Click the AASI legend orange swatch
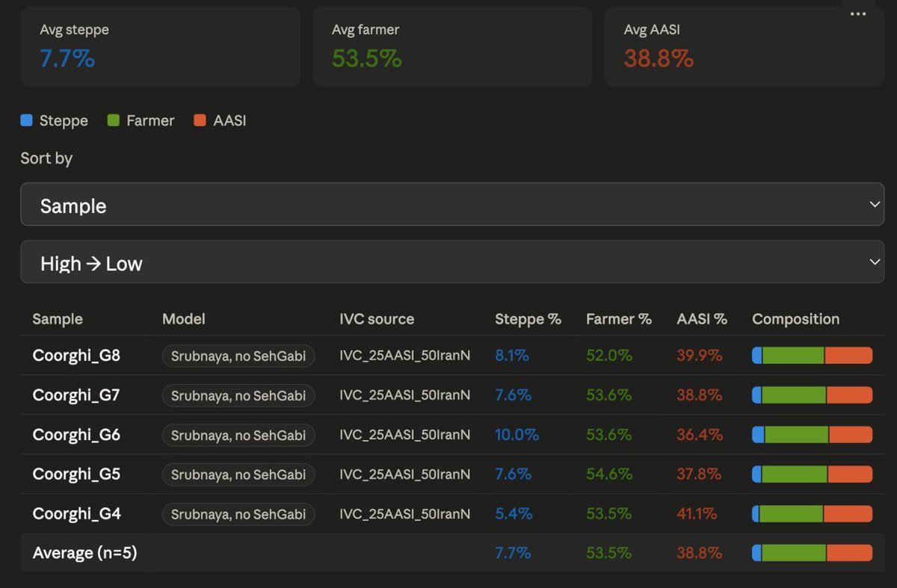 point(200,120)
